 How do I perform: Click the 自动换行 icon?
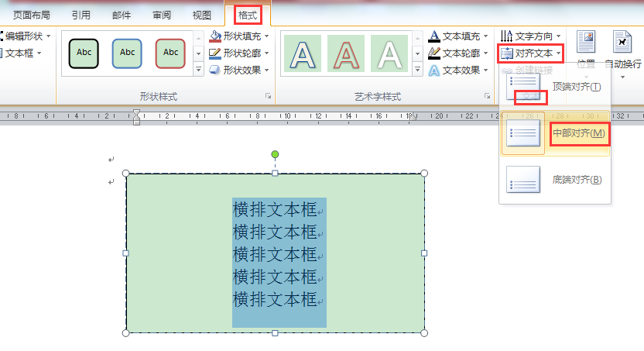click(622, 42)
